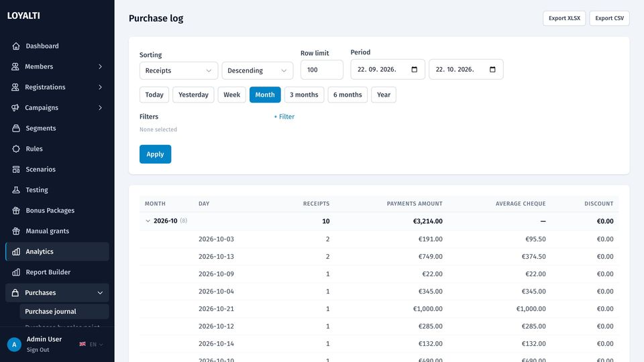Viewport: 644px width, 362px height.
Task: Open Dashboard home icon in sidebar
Action: (x=16, y=46)
